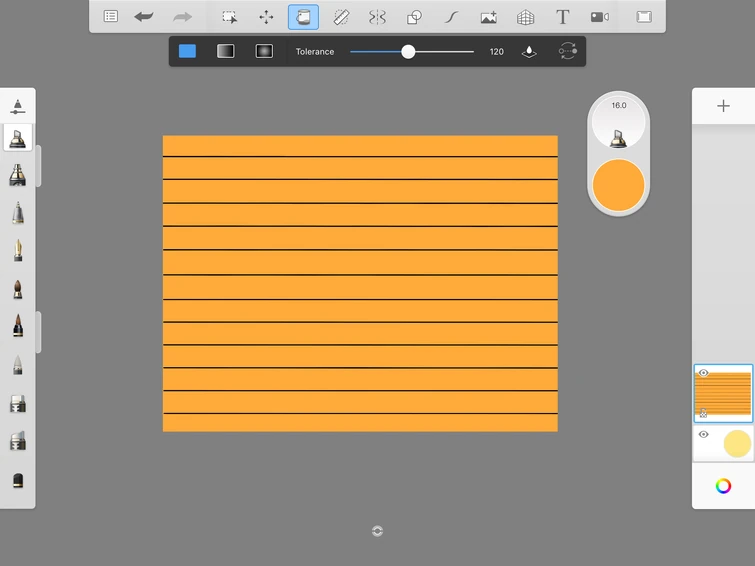
Task: Open the main menu list icon
Action: [111, 16]
